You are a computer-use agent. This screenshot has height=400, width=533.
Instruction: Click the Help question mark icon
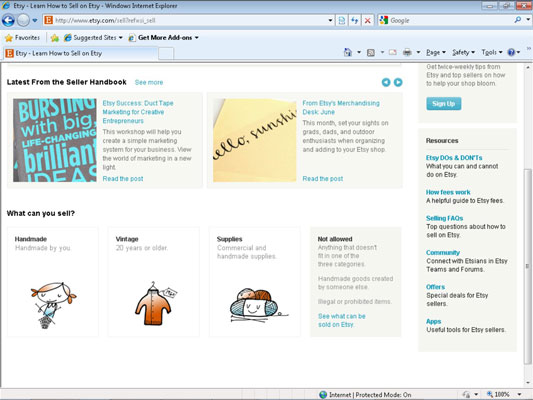(511, 52)
